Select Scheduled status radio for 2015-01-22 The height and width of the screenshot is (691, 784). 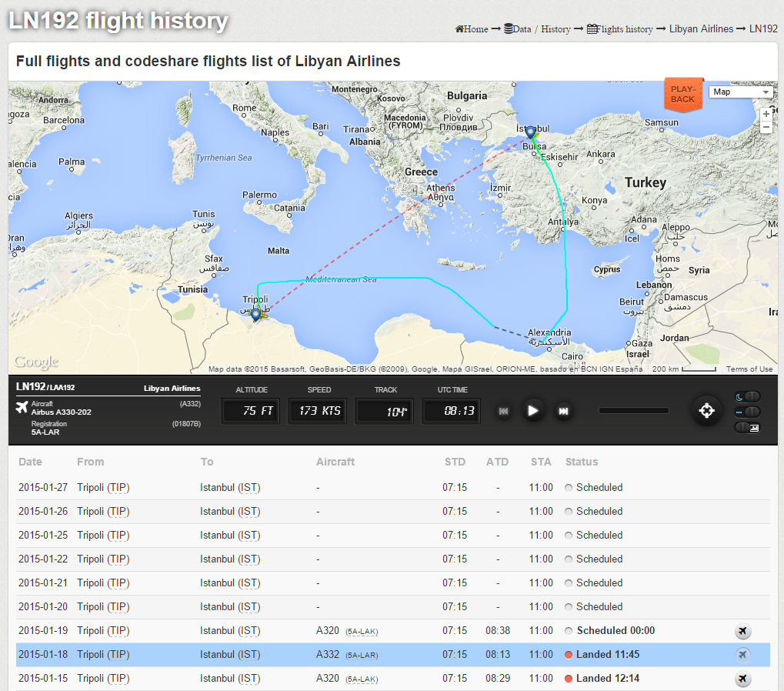tap(569, 559)
